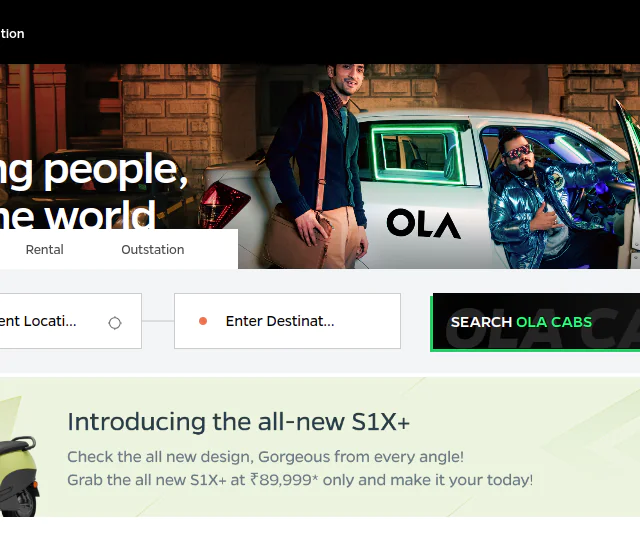Click the ₹89,999 S1X+ price text line
Viewport: 640px width, 539px height.
300,480
